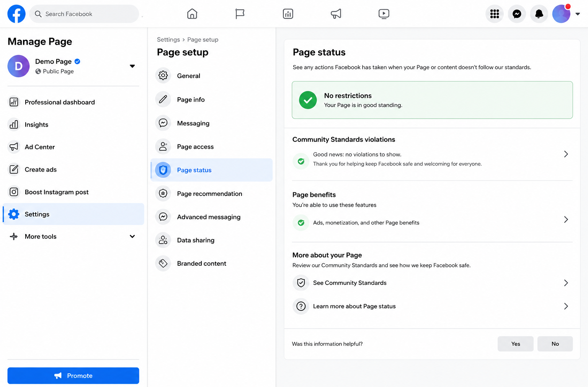Expand the account dropdown arrow
Viewport: 588px width, 387px height.
[578, 14]
